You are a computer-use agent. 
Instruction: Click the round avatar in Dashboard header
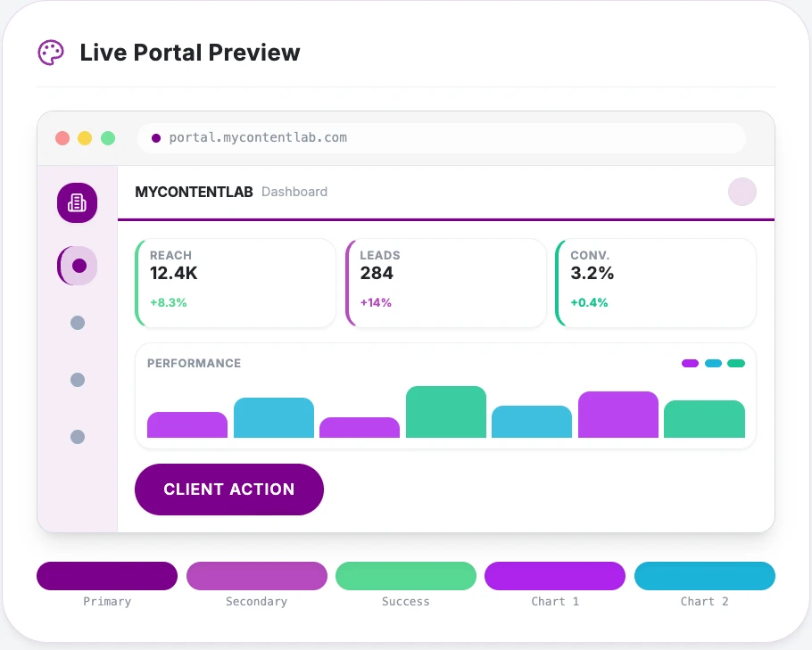[742, 192]
